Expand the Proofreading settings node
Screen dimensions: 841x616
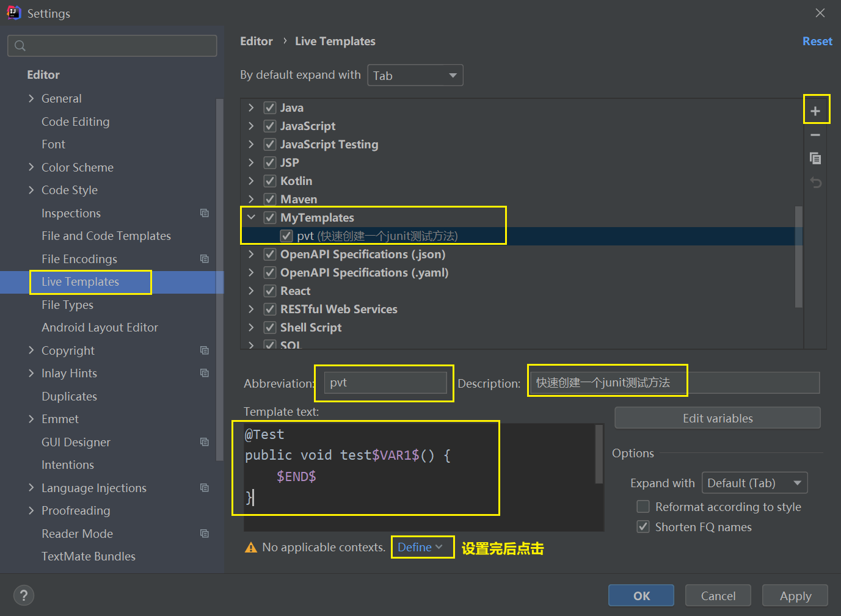(x=31, y=510)
